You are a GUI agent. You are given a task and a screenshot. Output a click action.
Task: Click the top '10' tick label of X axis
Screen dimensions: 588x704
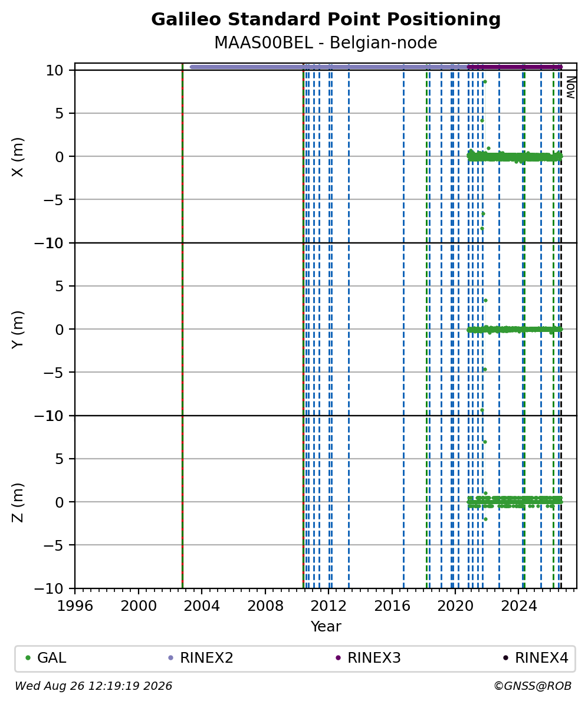(x=55, y=71)
